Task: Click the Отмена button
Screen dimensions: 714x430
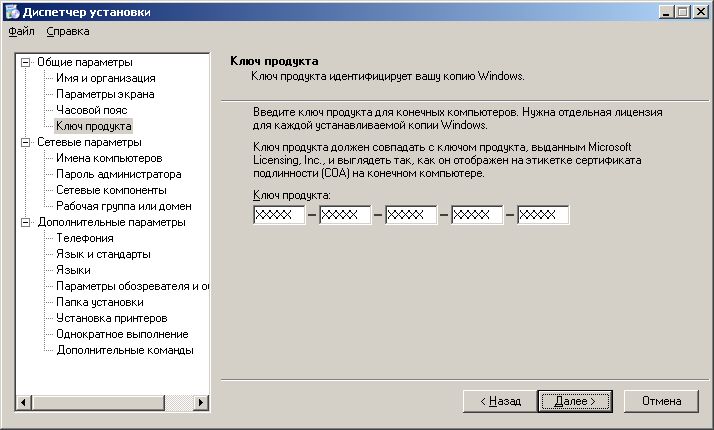Action: pos(661,401)
